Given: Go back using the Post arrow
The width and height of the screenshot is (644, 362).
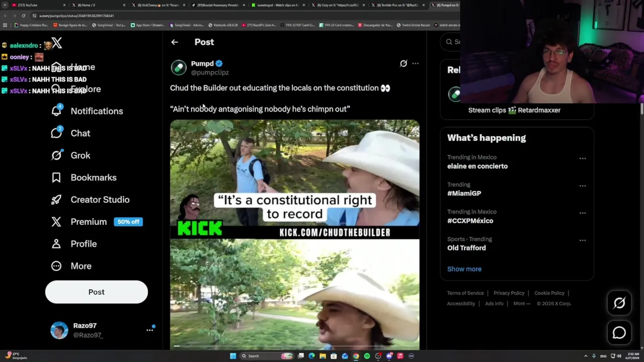Looking at the screenshot, I should tap(175, 42).
